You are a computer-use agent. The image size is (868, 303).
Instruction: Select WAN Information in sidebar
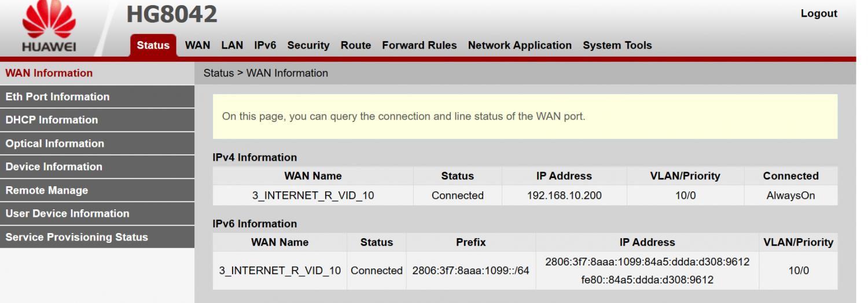[49, 73]
